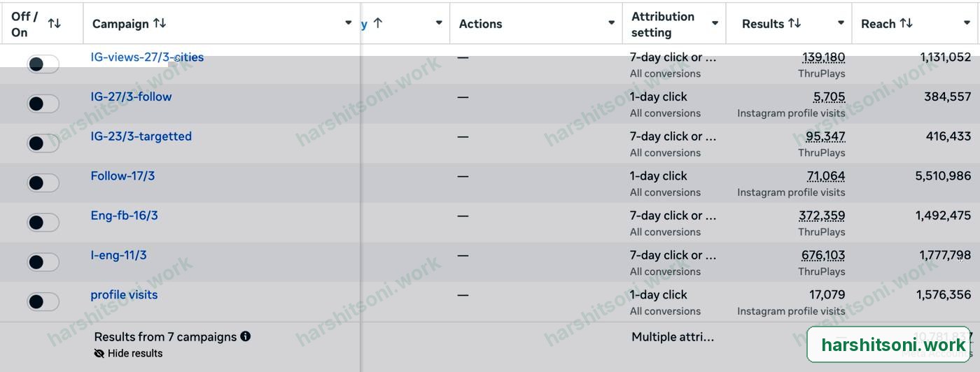Sort campaigns using Campaign column arrows
The image size is (980, 372).
click(x=160, y=23)
